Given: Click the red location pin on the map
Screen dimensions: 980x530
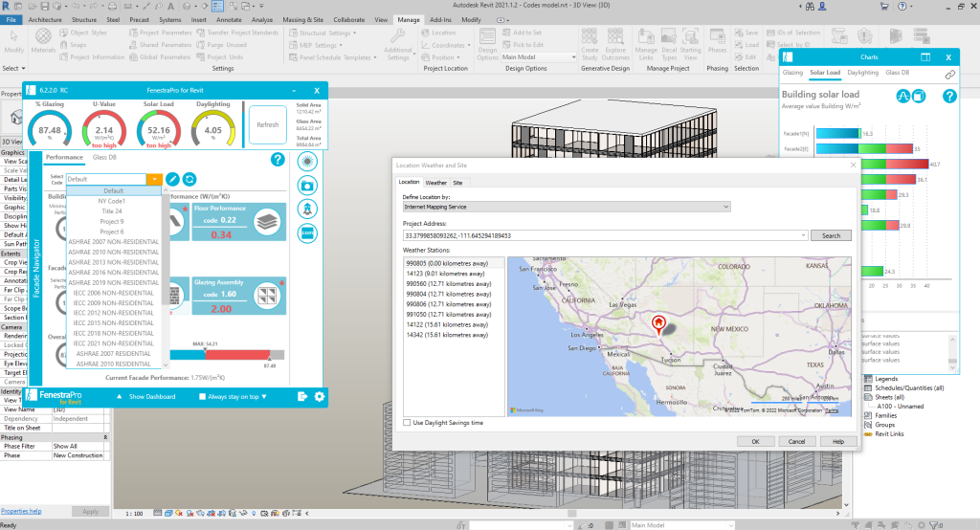Looking at the screenshot, I should pos(658,325).
